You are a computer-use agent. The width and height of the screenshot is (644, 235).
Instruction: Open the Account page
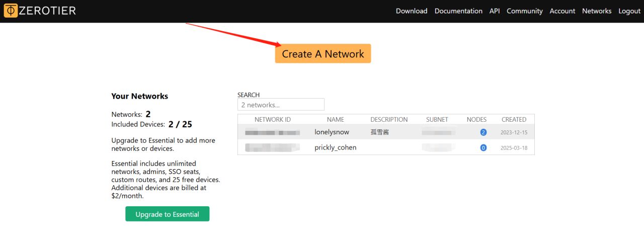[562, 11]
